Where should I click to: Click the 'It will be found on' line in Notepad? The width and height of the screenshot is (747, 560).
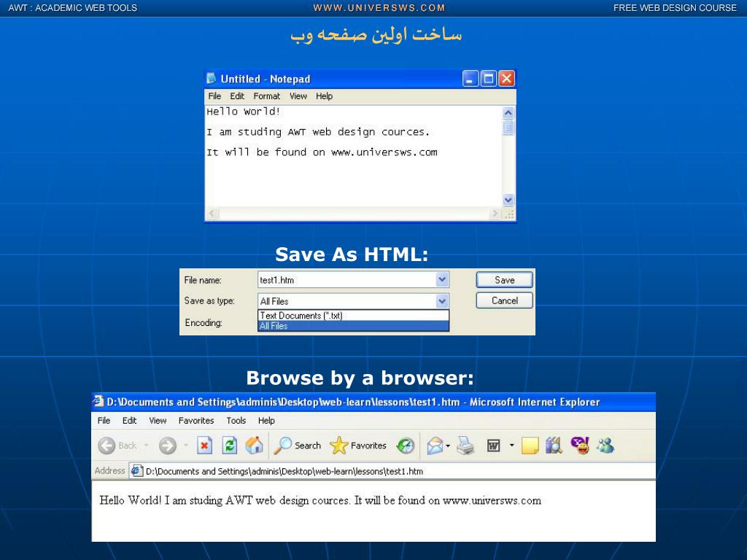pos(322,152)
